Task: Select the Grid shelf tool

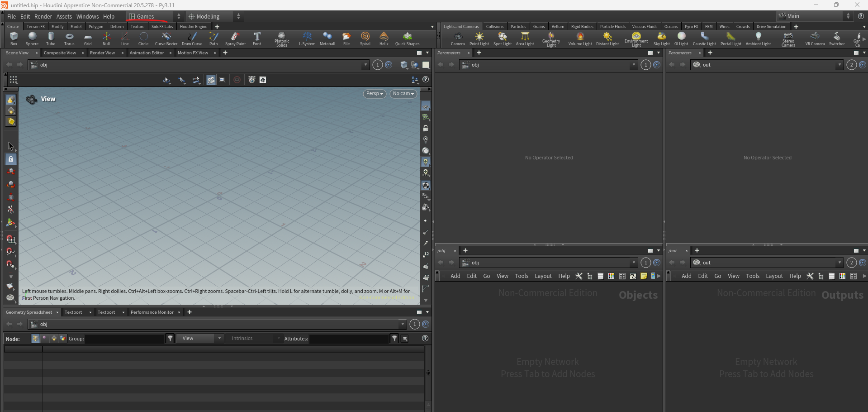Action: click(88, 39)
